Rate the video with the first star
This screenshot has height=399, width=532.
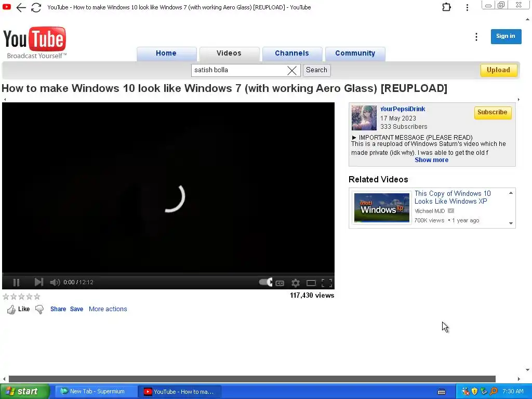point(6,297)
